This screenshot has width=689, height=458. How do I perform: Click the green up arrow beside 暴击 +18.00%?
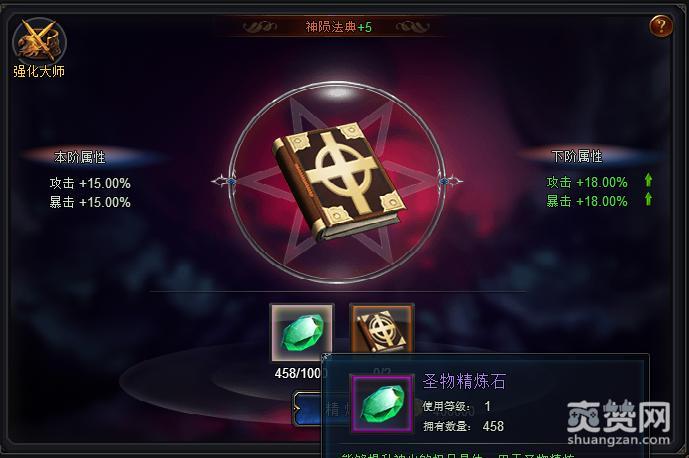coord(648,200)
